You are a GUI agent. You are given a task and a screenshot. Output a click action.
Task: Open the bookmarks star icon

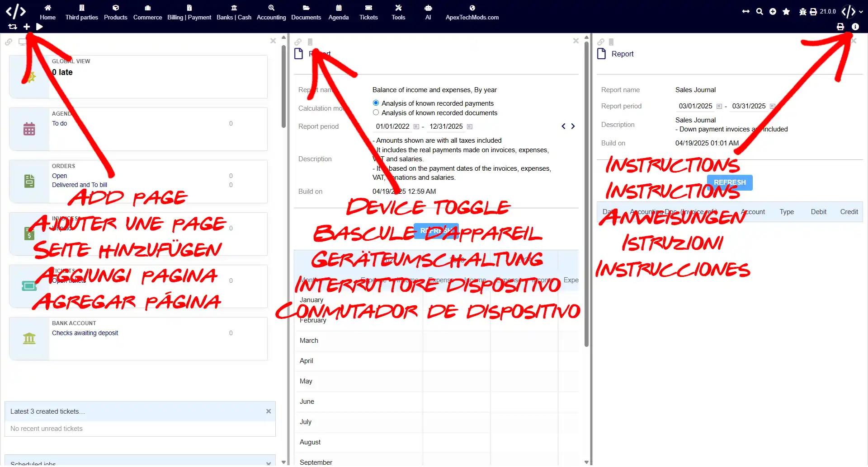pyautogui.click(x=786, y=12)
